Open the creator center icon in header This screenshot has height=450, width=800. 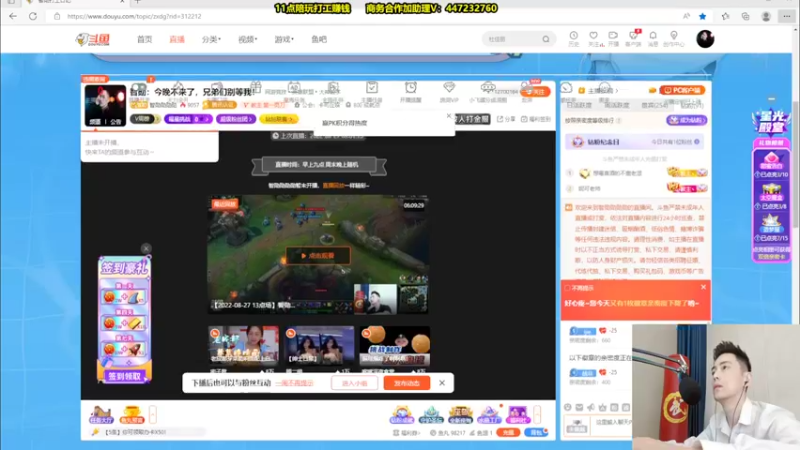pyautogui.click(x=673, y=39)
